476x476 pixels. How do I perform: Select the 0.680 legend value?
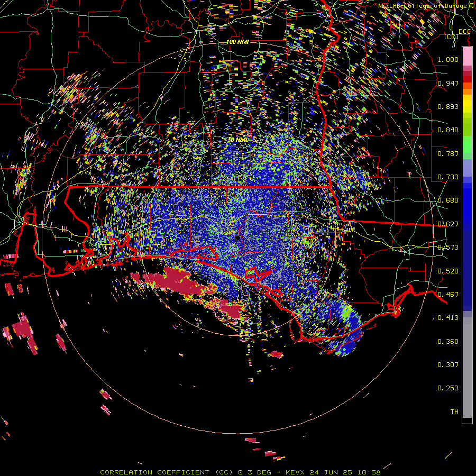(448, 200)
